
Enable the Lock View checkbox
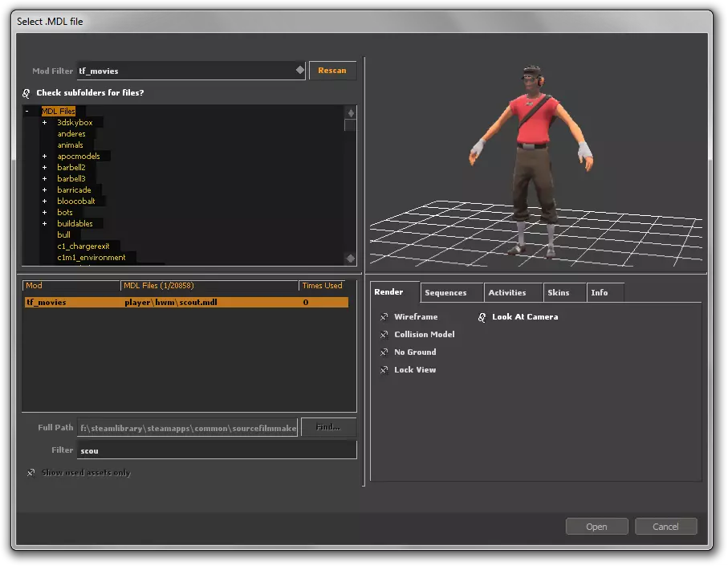pos(384,370)
